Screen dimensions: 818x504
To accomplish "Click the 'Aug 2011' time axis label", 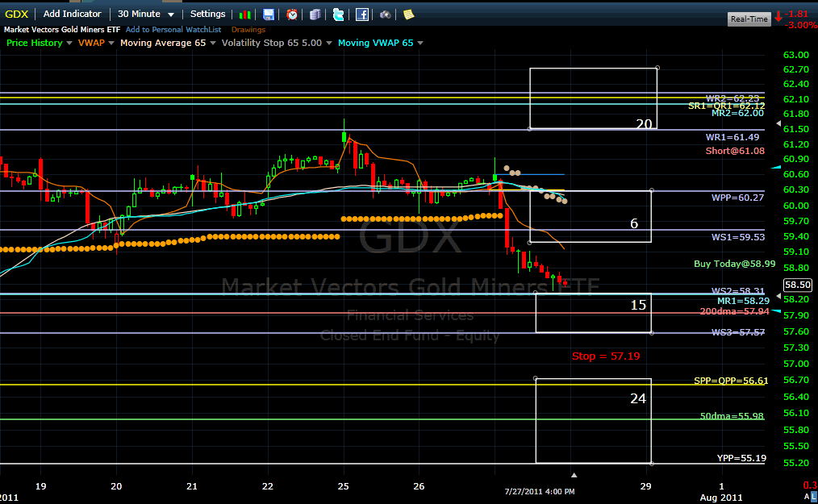I will click(721, 498).
